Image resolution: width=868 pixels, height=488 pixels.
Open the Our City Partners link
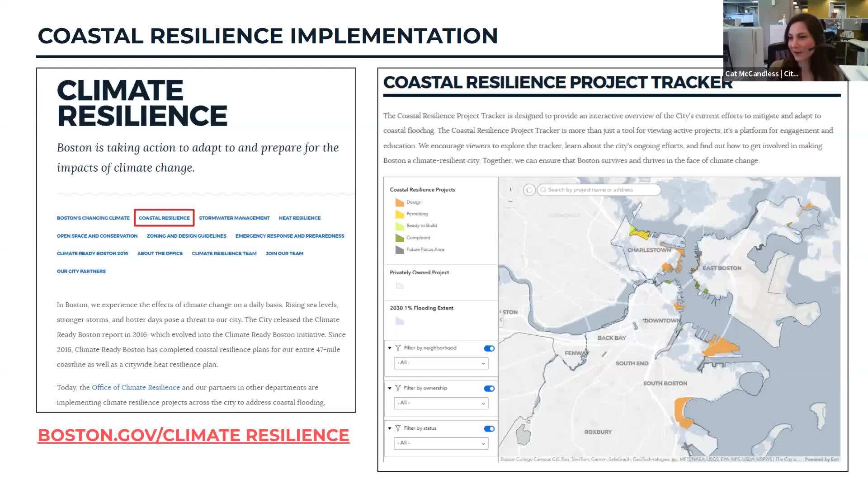(x=81, y=271)
